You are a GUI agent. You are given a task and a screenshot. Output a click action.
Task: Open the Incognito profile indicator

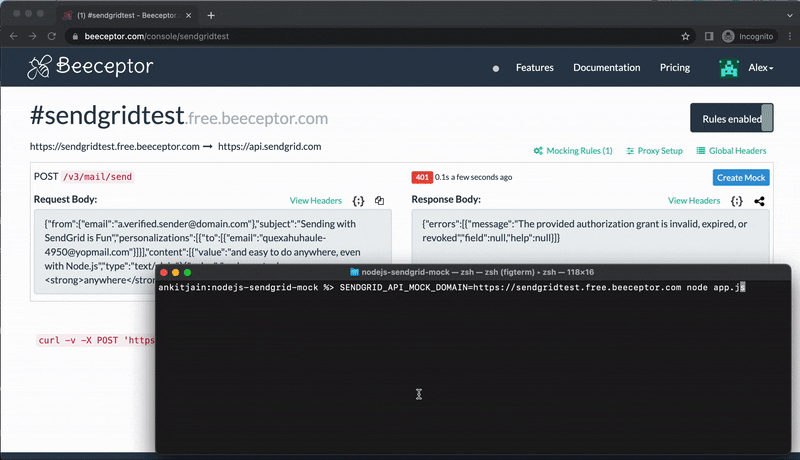748,36
